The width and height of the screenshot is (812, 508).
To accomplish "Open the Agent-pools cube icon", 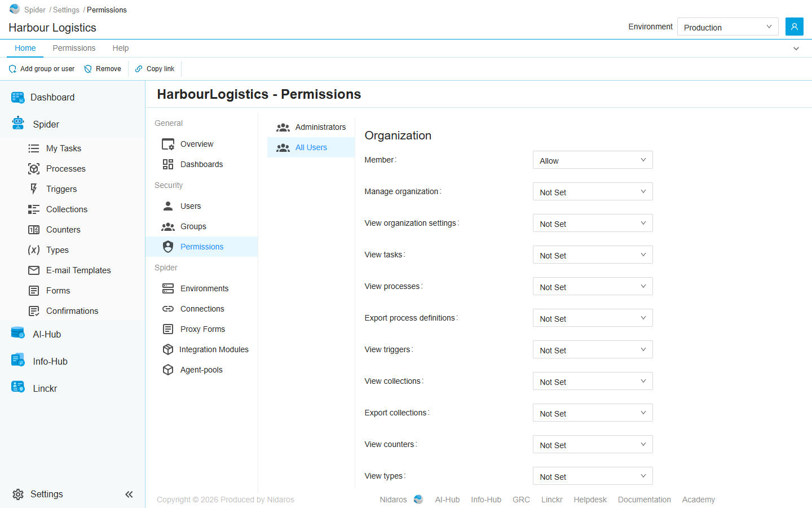I will coord(168,370).
